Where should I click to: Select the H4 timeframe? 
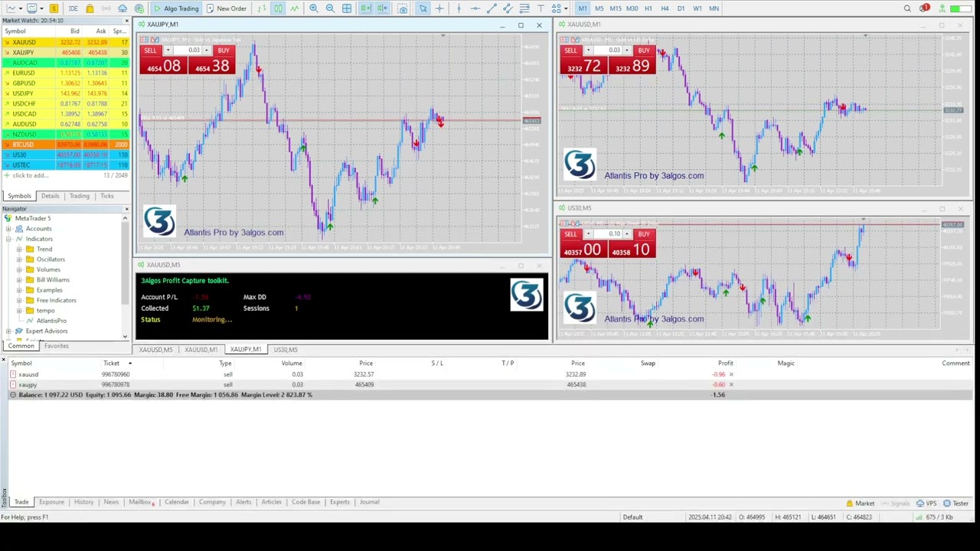tap(665, 8)
